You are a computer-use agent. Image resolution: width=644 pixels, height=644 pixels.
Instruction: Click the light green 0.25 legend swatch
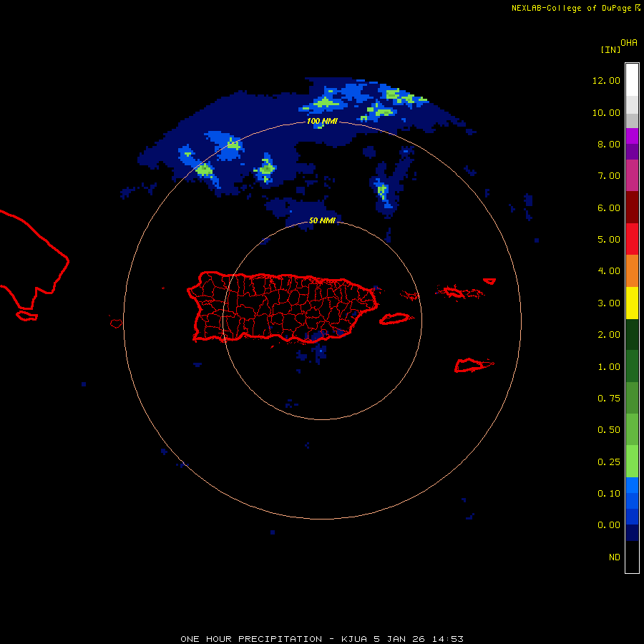pyautogui.click(x=632, y=462)
